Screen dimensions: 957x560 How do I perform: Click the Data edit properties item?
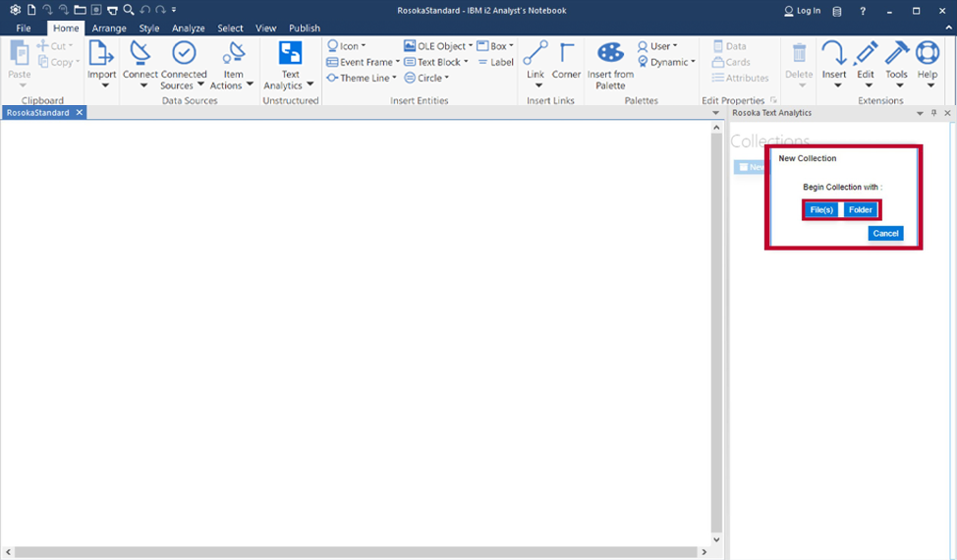[x=729, y=46]
